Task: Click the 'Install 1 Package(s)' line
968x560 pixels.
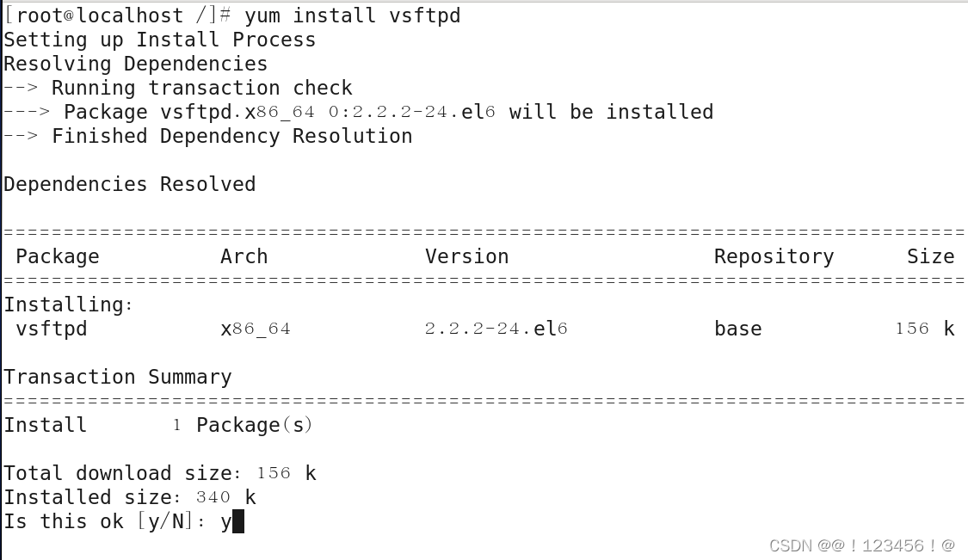Action: 158,425
